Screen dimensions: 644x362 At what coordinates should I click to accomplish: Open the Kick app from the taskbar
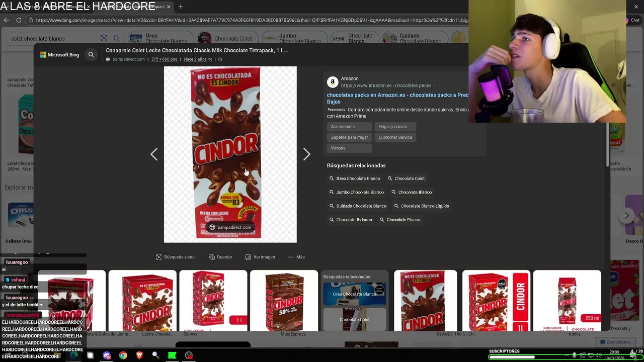point(172,355)
